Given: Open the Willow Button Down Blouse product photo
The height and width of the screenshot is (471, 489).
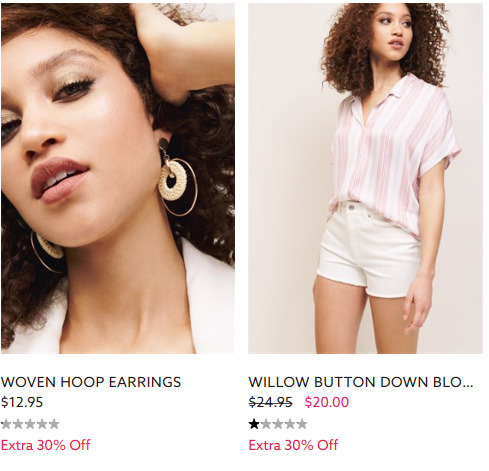Looking at the screenshot, I should [x=365, y=178].
